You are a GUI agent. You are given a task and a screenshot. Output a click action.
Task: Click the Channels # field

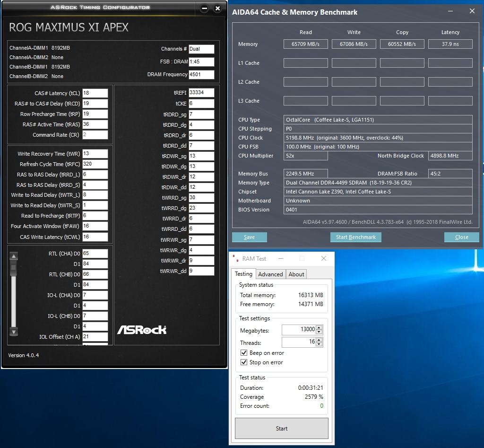click(201, 49)
